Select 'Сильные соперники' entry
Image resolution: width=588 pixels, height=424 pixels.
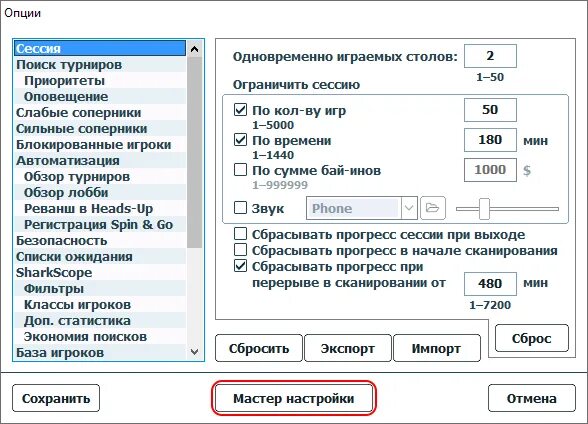[100, 129]
